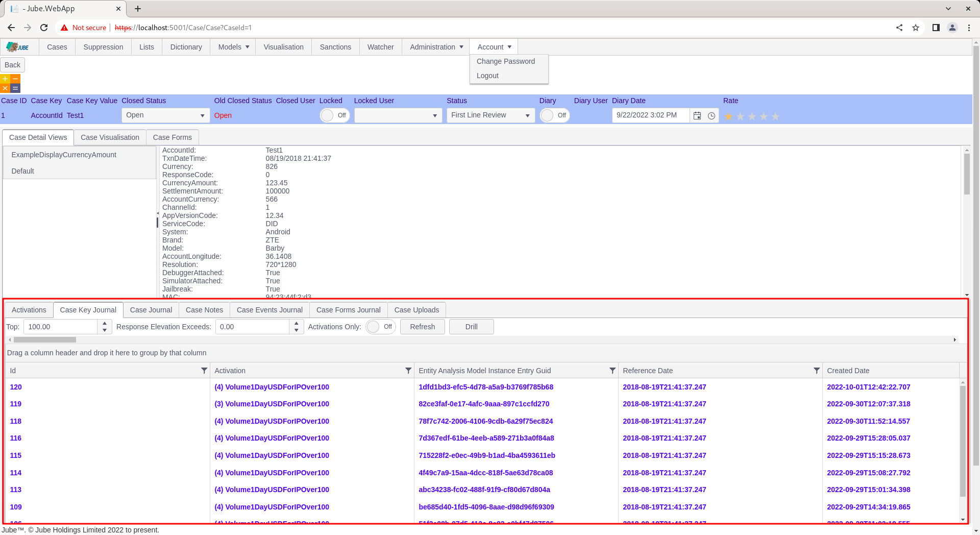
Task: Click the Drill button
Action: pos(472,327)
